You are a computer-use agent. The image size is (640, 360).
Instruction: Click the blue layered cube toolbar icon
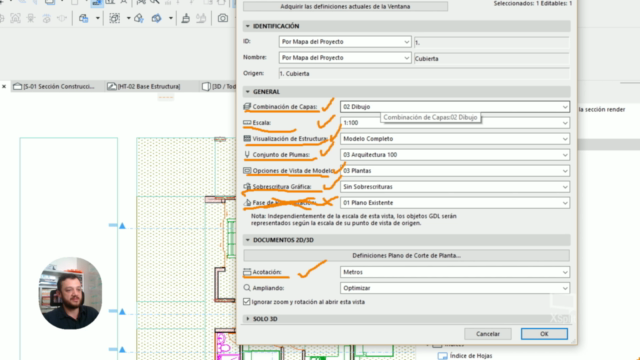(x=84, y=18)
